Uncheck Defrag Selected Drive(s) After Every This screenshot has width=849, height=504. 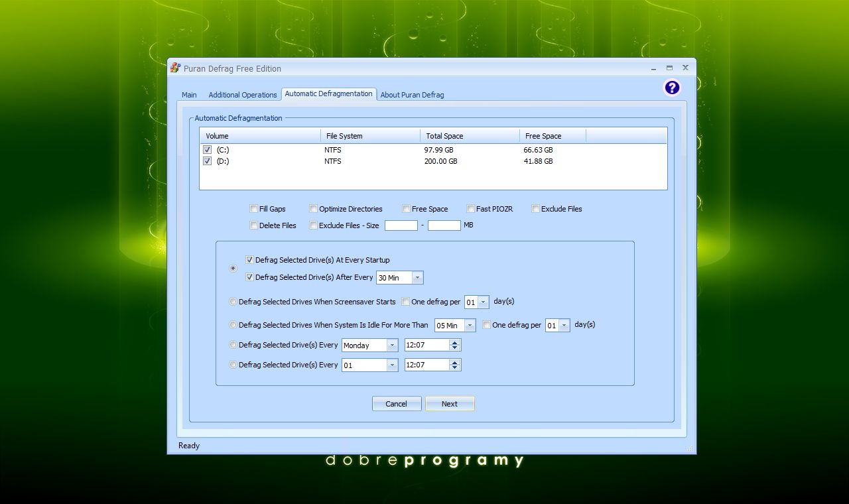pyautogui.click(x=249, y=277)
